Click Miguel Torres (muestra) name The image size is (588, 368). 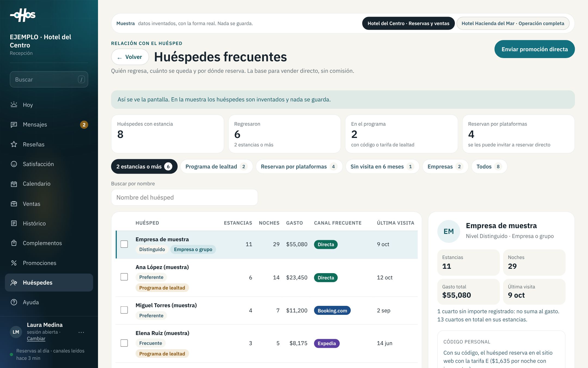(166, 305)
